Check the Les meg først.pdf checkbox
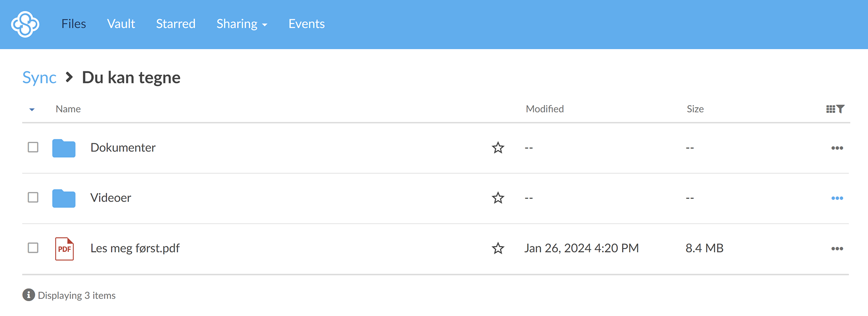868x316 pixels. coord(33,248)
